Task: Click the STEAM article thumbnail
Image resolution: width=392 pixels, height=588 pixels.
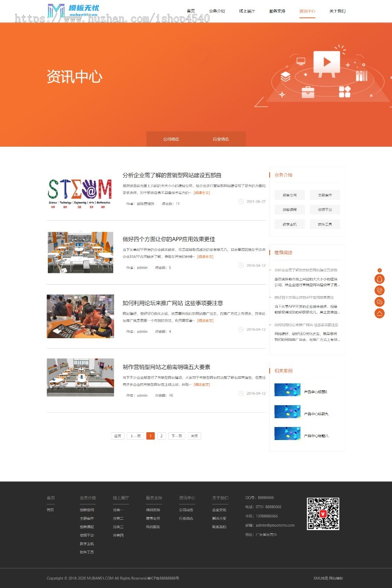Action: (80, 193)
